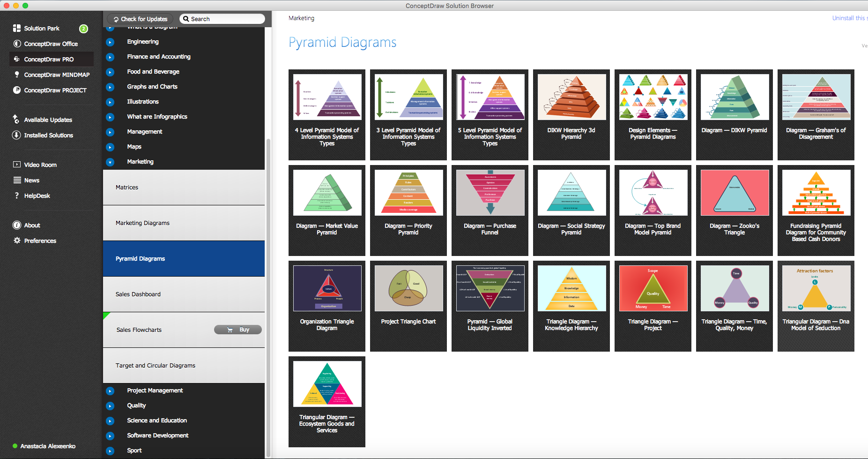
Task: Click the News list icon
Action: click(17, 180)
